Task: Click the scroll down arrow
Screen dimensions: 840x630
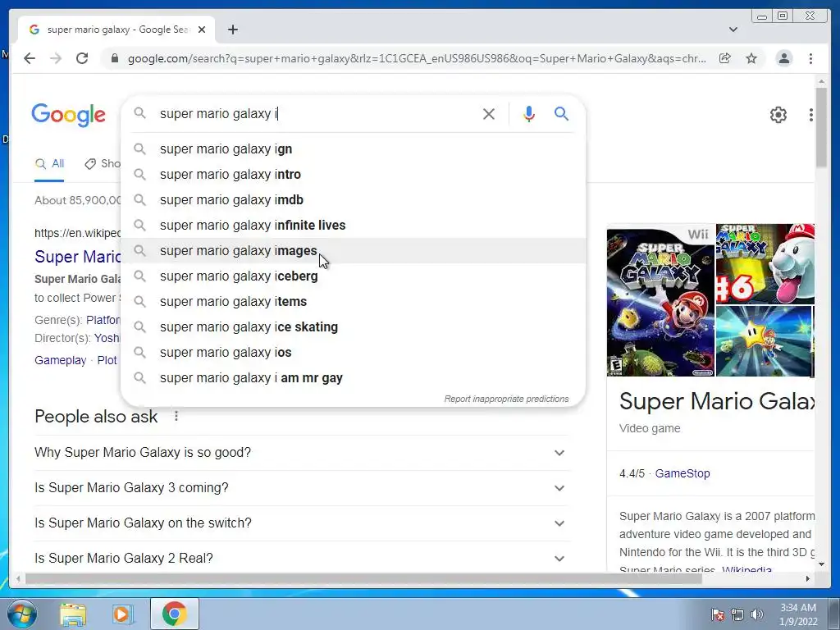Action: 821,564
